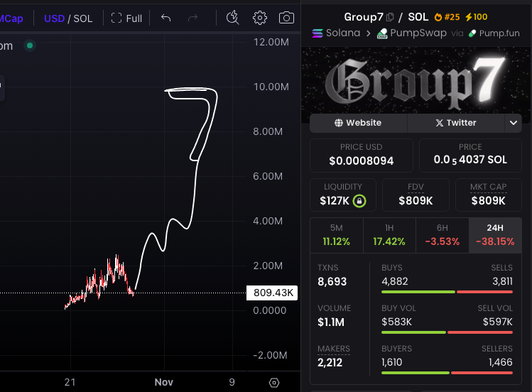Click the BUY VOL $583K value
The image size is (532, 392).
[396, 322]
